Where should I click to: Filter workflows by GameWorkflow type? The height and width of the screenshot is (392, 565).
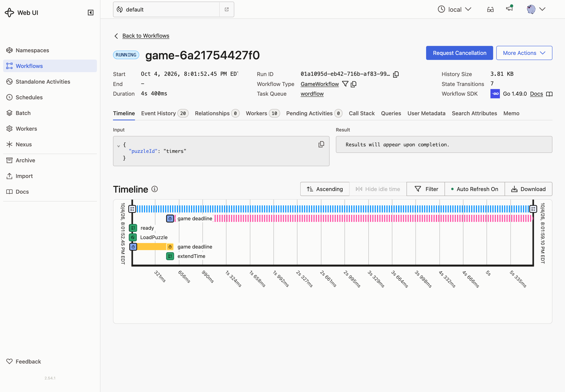point(345,84)
